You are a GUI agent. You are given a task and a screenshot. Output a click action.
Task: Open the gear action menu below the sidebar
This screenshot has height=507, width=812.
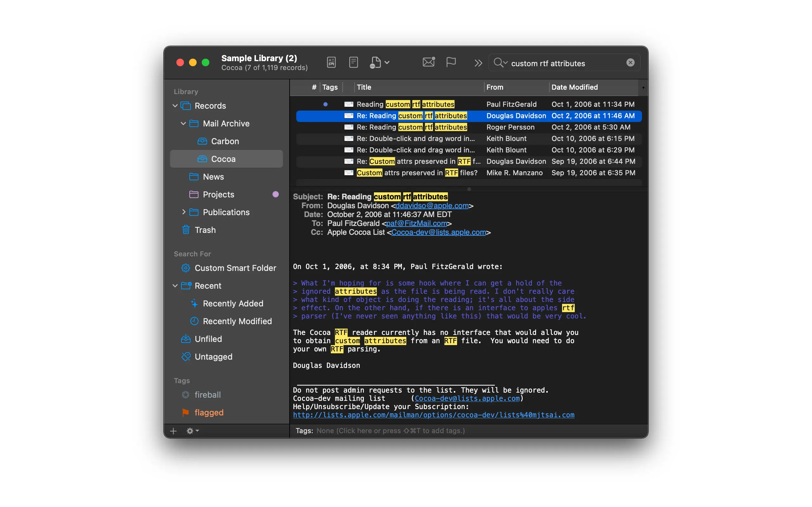[x=192, y=431]
